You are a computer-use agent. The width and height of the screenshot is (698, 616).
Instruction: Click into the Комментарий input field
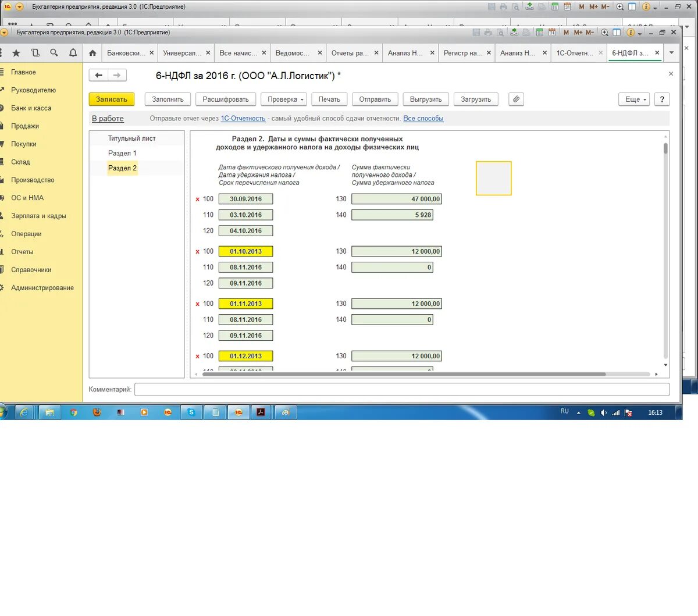click(402, 389)
